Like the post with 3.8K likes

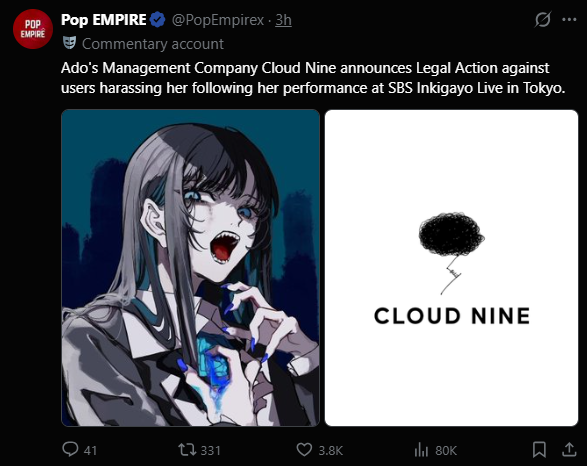(x=304, y=449)
